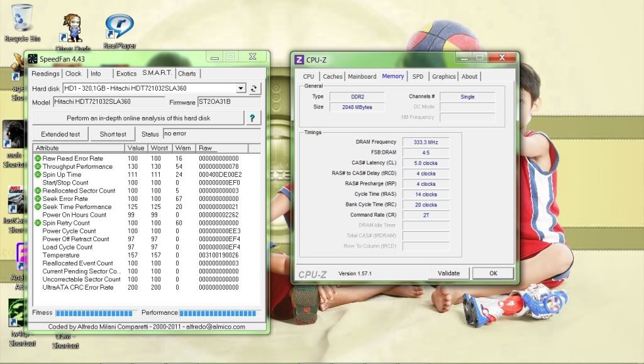
Task: Sort by the Warn column header
Action: (x=183, y=148)
